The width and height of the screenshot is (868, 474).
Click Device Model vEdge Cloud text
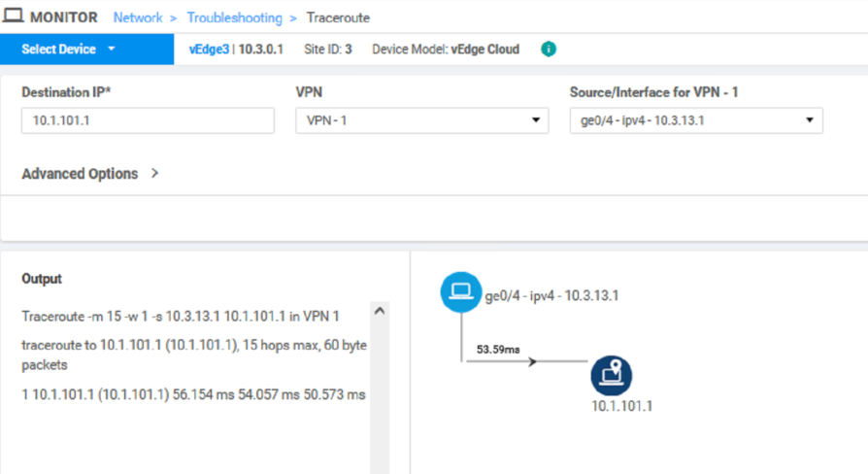pyautogui.click(x=446, y=50)
